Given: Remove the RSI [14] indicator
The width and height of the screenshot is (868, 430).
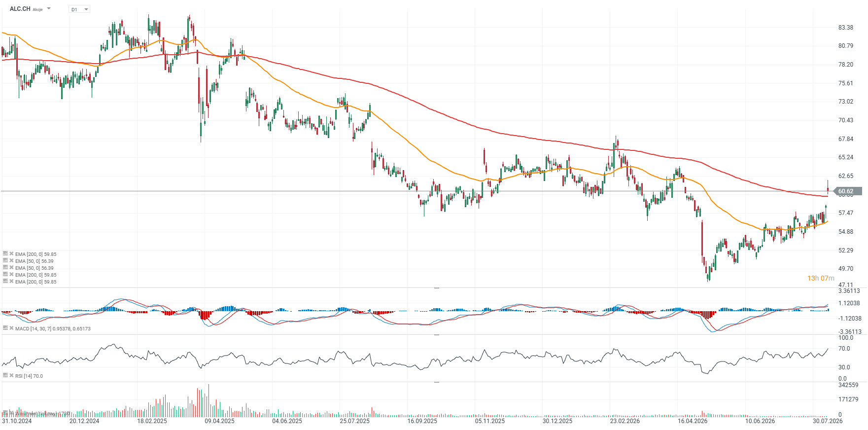Looking at the screenshot, I should [11, 375].
